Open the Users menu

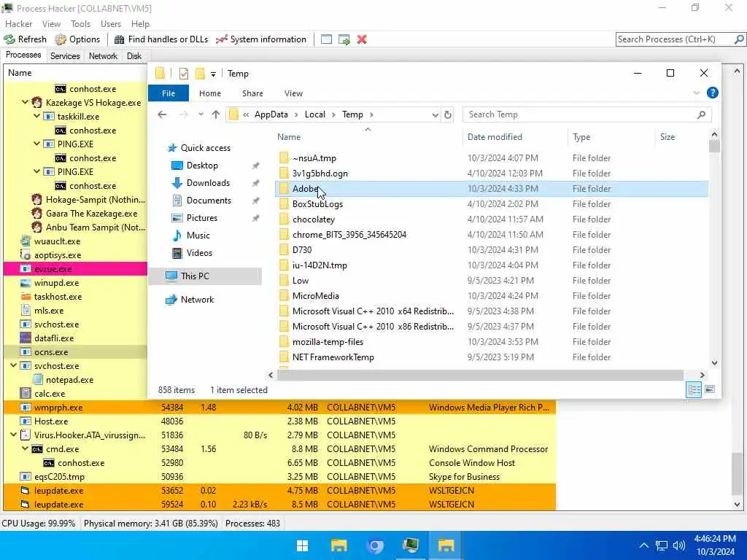(111, 24)
